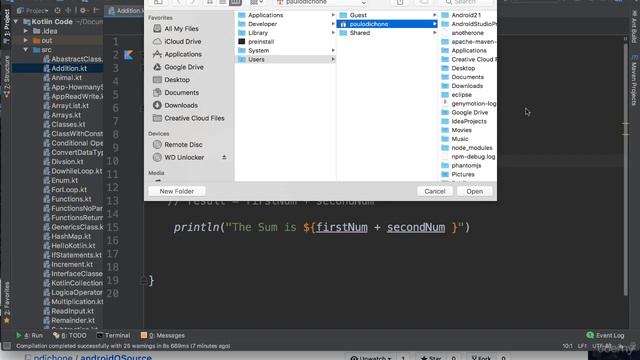Click the hide Project panel icon
This screenshot has width=640, height=360.
pos(96,10)
